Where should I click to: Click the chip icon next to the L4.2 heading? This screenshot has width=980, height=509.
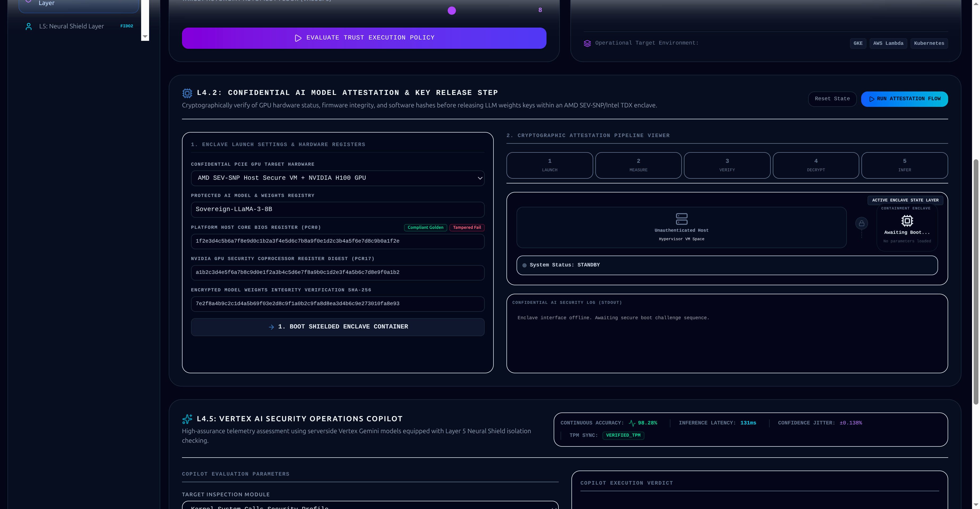[187, 93]
